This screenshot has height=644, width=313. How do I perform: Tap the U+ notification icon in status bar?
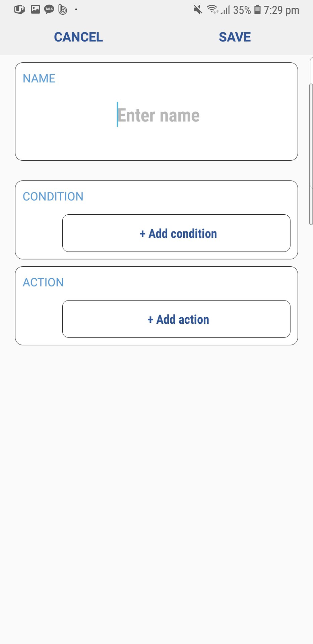pyautogui.click(x=19, y=9)
